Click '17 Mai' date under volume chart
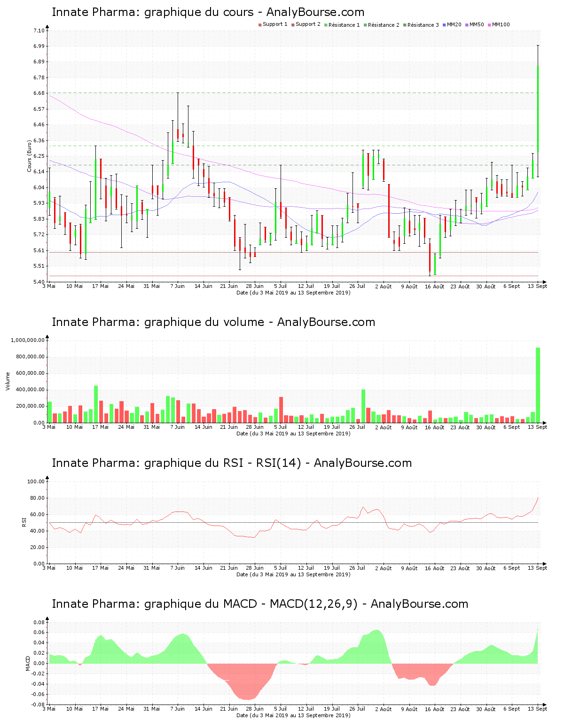Viewport: 564px width, 728px height. [x=100, y=427]
